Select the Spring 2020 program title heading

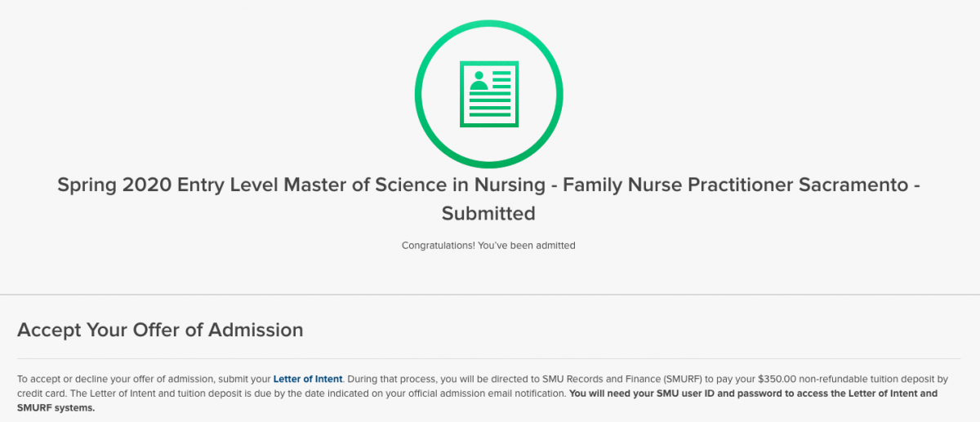[x=488, y=199]
